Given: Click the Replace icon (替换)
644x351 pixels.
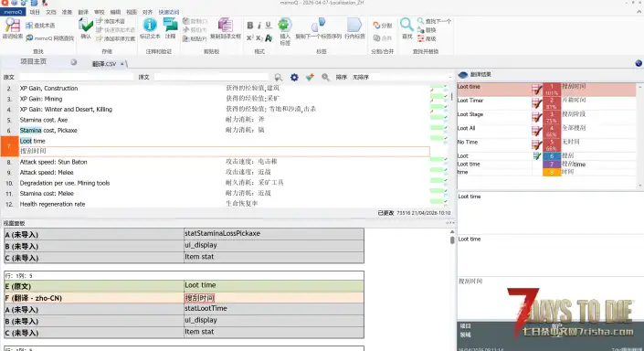Looking at the screenshot, I should [x=420, y=30].
